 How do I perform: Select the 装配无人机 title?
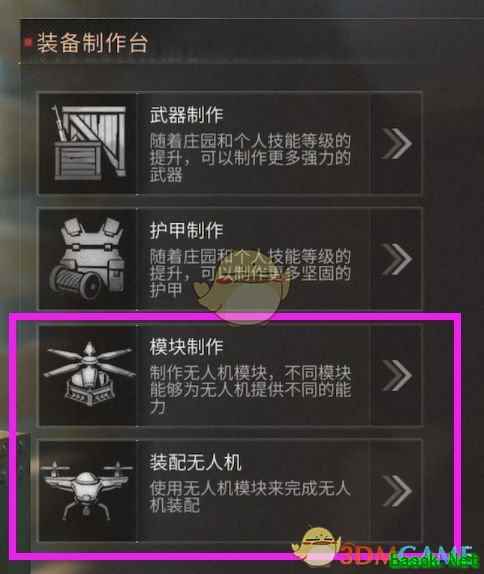(x=195, y=462)
